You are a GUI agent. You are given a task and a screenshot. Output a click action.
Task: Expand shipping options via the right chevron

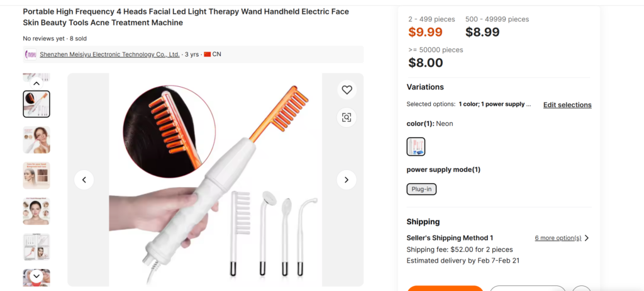(x=587, y=238)
